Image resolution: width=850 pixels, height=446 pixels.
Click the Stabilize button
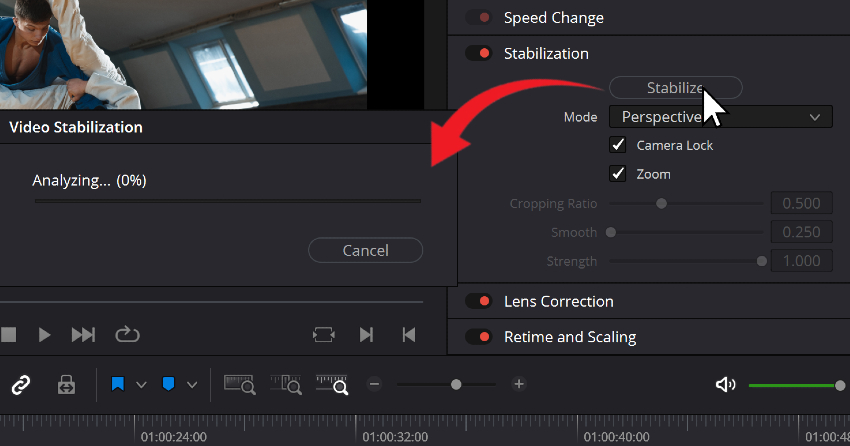[675, 88]
